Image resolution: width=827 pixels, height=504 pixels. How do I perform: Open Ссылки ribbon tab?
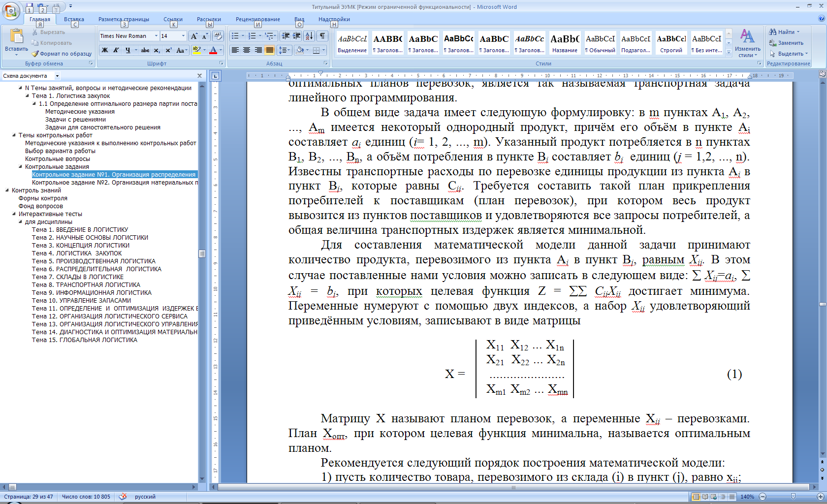(x=173, y=19)
